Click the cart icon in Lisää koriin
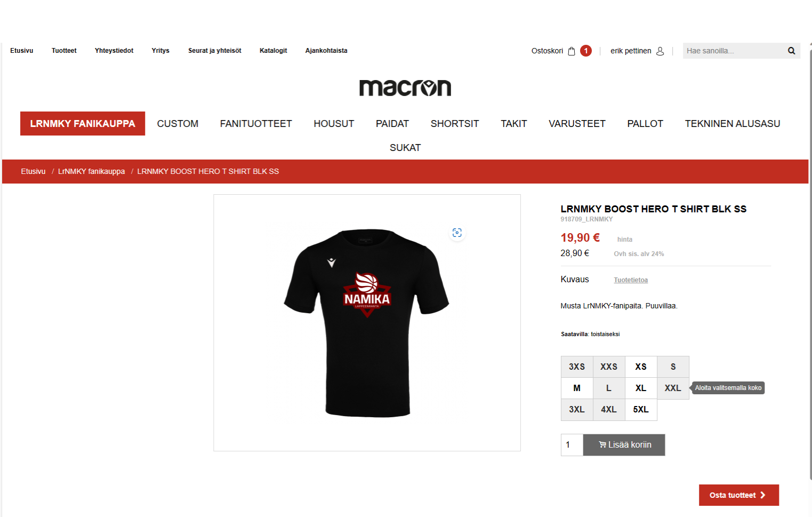Image resolution: width=812 pixels, height=517 pixels. [602, 444]
